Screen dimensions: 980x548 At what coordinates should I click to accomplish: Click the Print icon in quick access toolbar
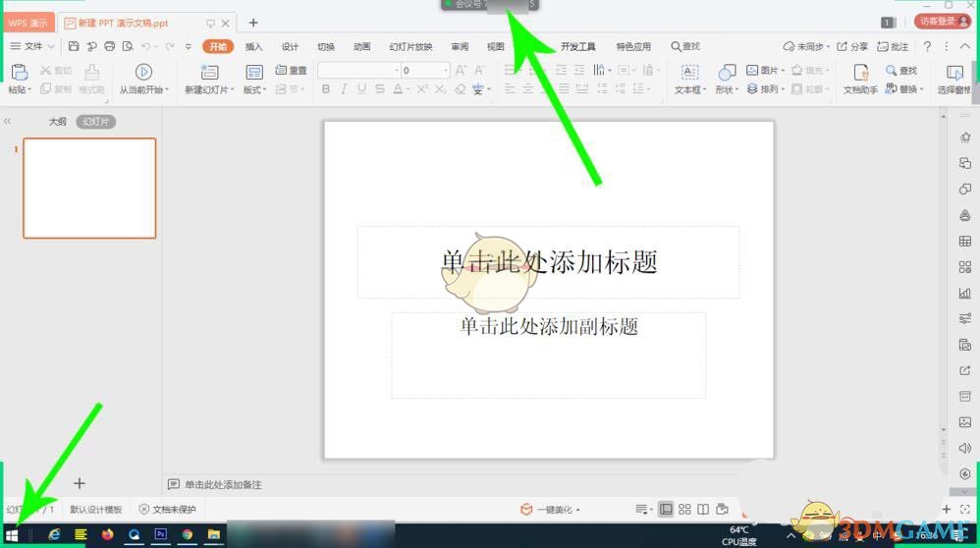pos(109,46)
